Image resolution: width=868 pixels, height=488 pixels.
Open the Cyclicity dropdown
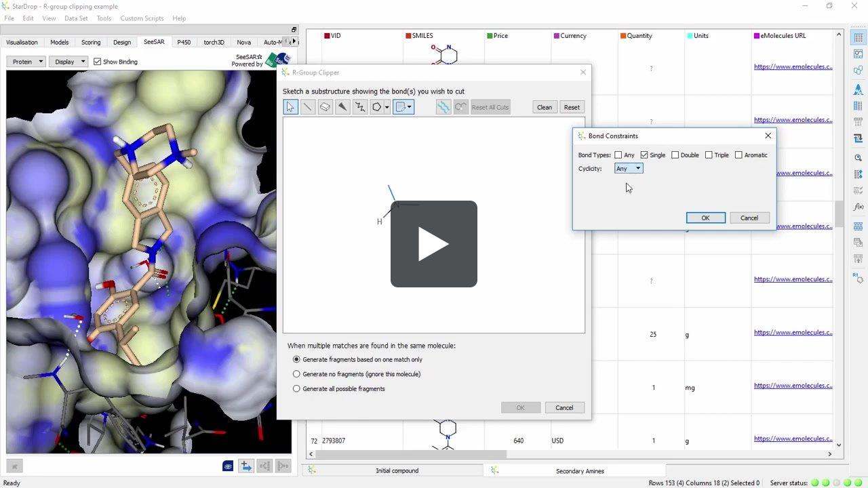click(629, 169)
